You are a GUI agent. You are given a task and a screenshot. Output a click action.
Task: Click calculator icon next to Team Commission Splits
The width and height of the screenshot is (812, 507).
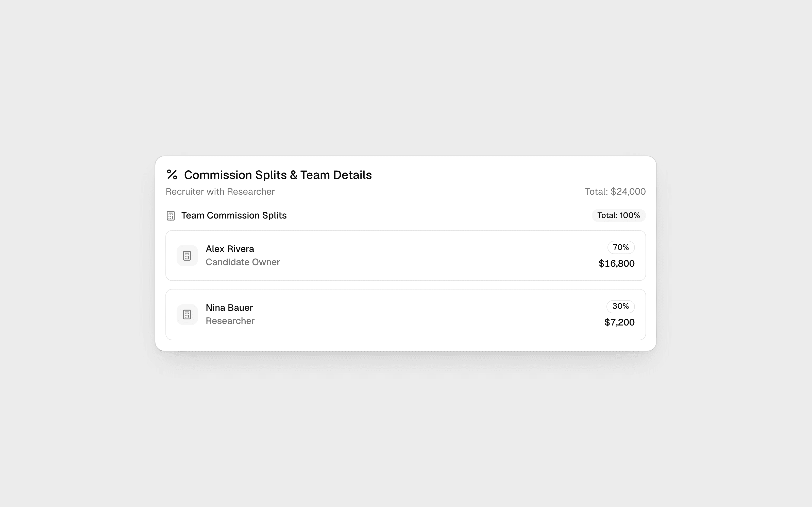171,216
